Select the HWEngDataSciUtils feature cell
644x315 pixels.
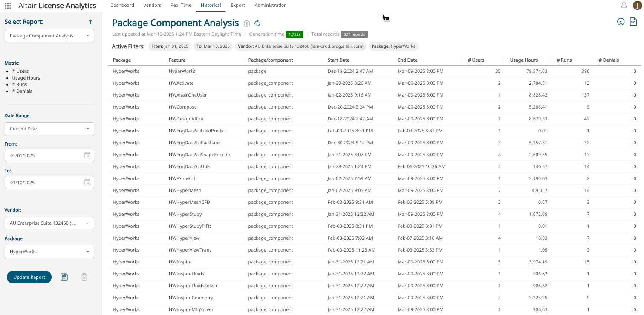[x=190, y=166]
